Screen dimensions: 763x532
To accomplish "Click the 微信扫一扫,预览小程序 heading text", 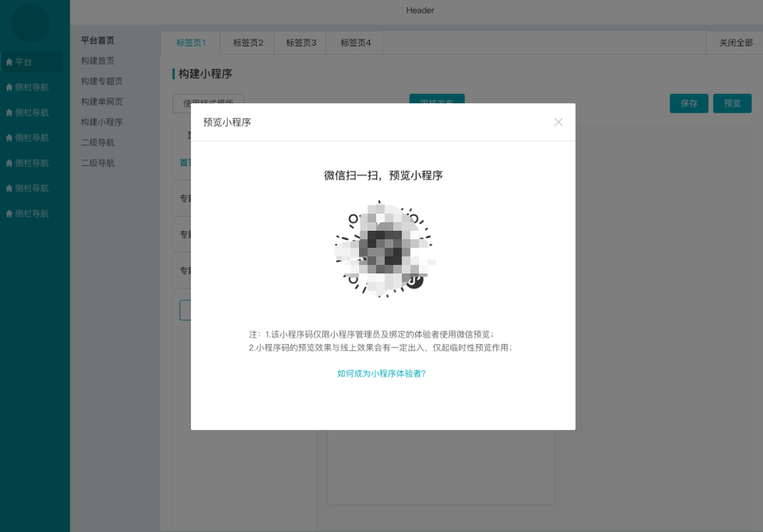I will (x=383, y=175).
